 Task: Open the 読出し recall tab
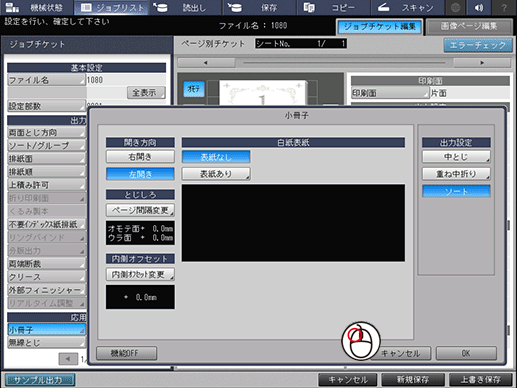click(x=186, y=7)
